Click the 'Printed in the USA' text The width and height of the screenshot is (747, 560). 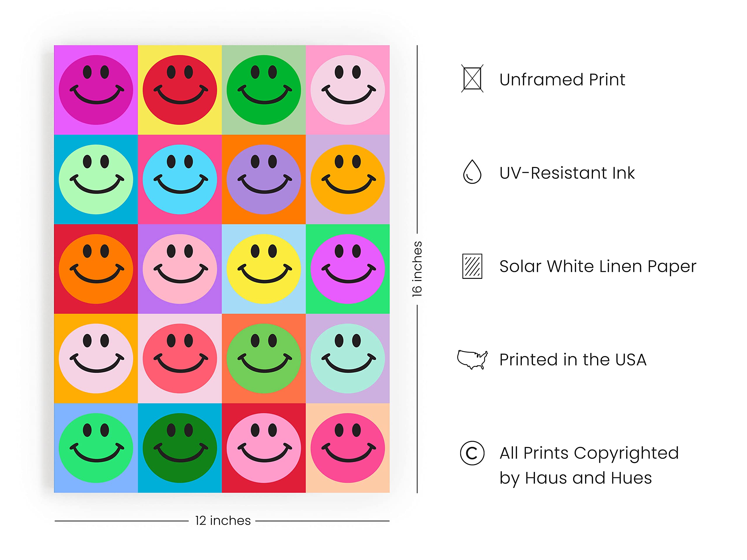click(x=573, y=360)
